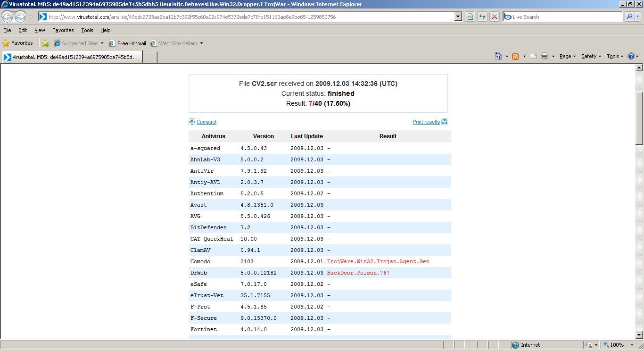
Task: Open the Help menu
Action: (x=106, y=30)
